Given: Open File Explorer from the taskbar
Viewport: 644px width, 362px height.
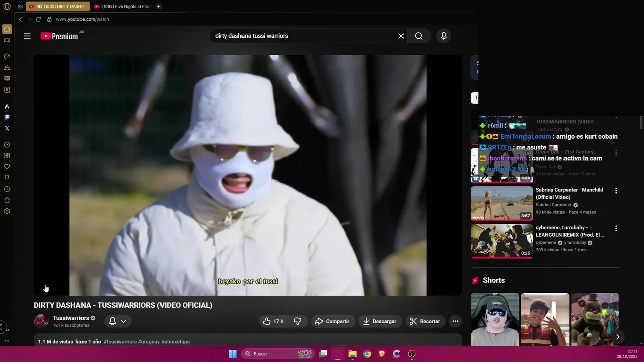Looking at the screenshot, I should 353,354.
